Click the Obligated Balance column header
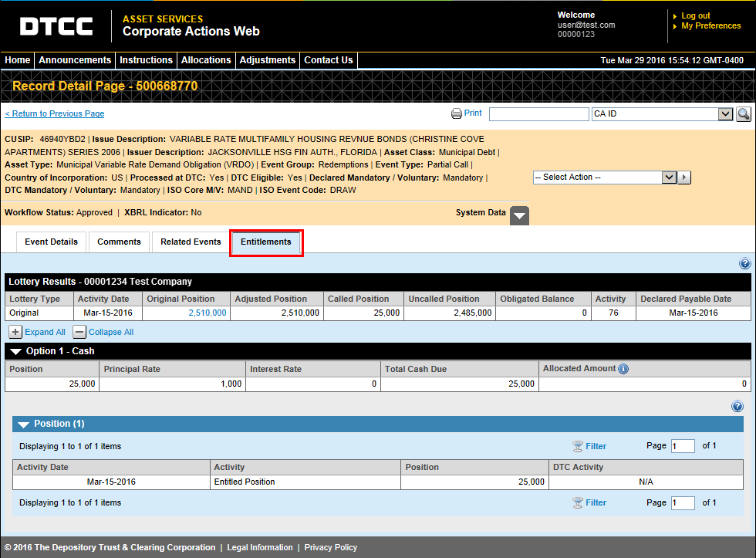This screenshot has height=558, width=756. [543, 299]
